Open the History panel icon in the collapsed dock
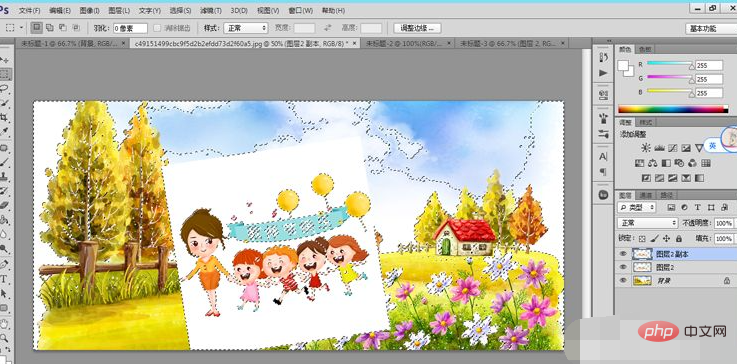 pos(604,57)
